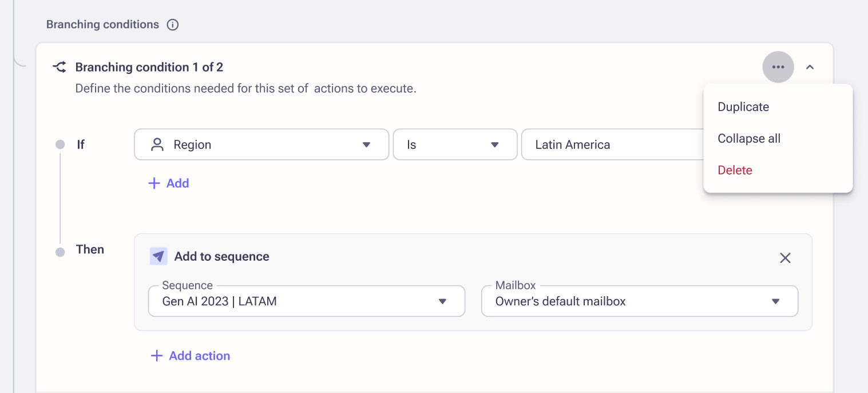The height and width of the screenshot is (393, 868).
Task: Choose Collapse all from the options menu
Action: tap(749, 138)
